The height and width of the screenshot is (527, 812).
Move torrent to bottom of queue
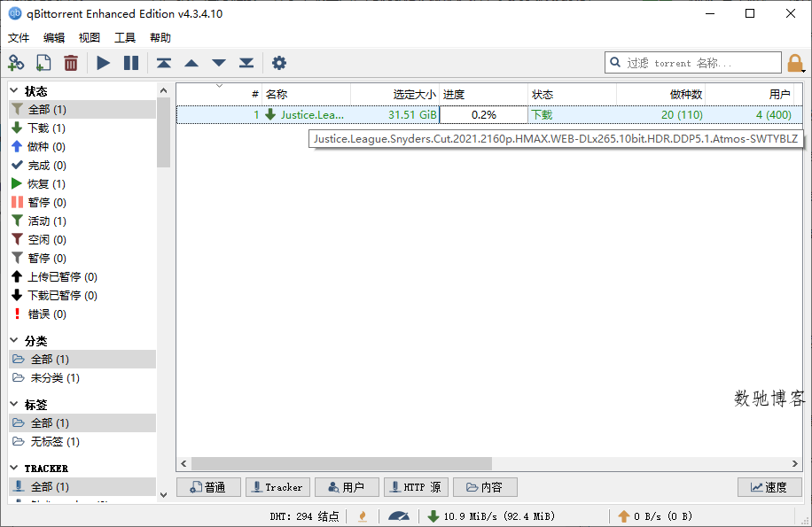point(246,63)
